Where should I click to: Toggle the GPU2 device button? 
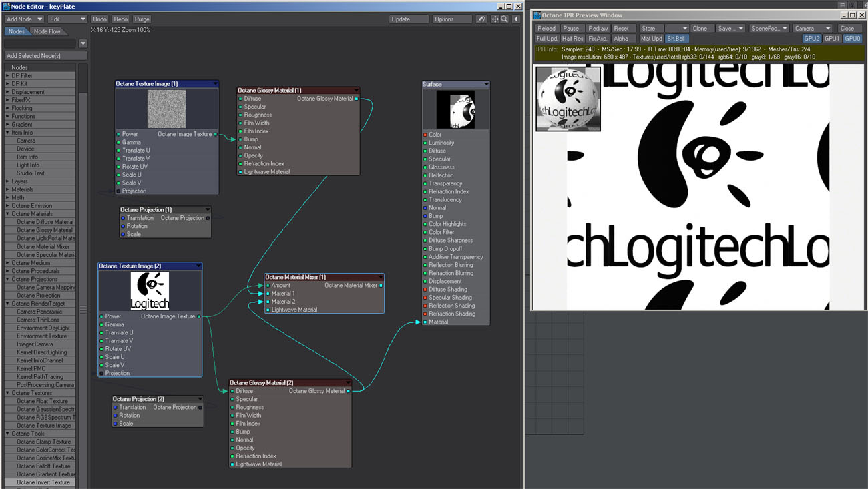coord(811,39)
